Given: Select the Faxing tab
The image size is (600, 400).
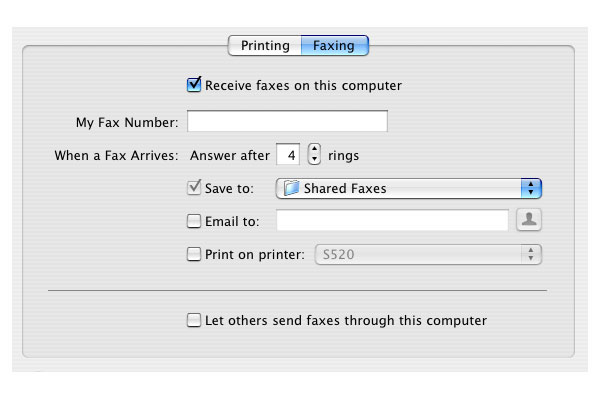Looking at the screenshot, I should pos(334,46).
